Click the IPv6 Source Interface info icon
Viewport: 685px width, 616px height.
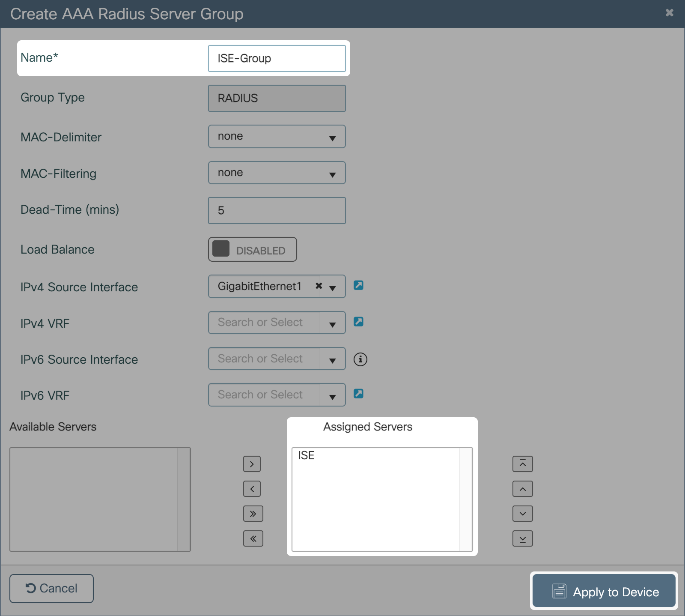click(x=360, y=359)
